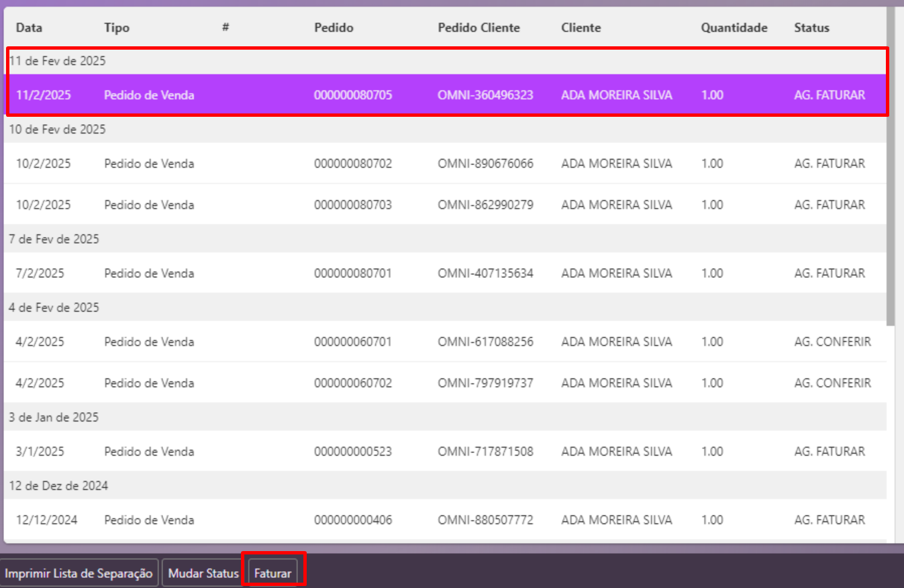Select order number 000000080702
Screen dimensions: 904x588
353,163
